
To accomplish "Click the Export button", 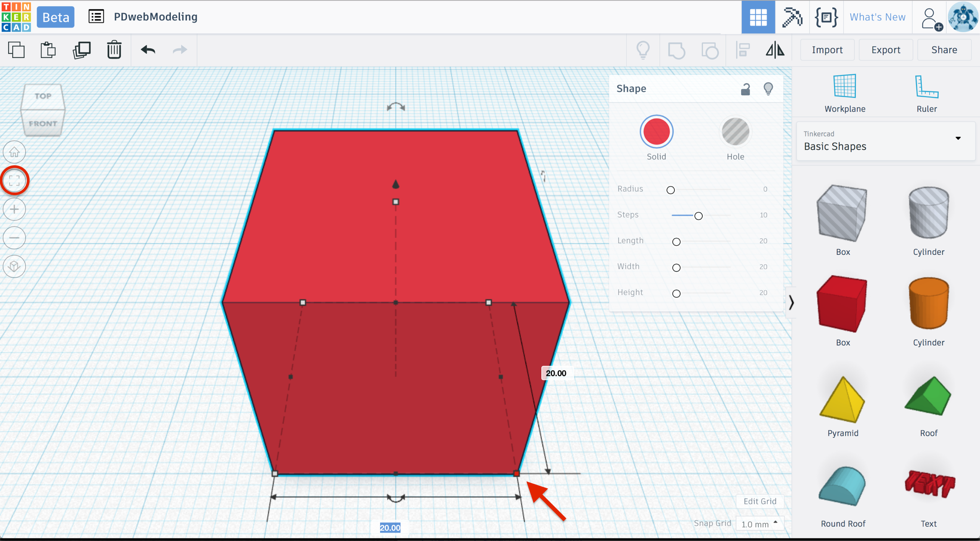I will click(885, 50).
